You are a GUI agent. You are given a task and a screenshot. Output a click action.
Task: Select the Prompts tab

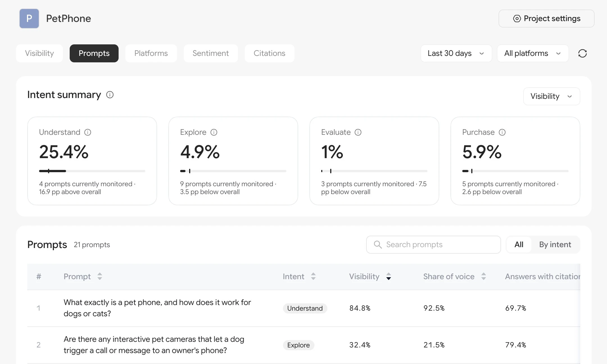coord(94,53)
